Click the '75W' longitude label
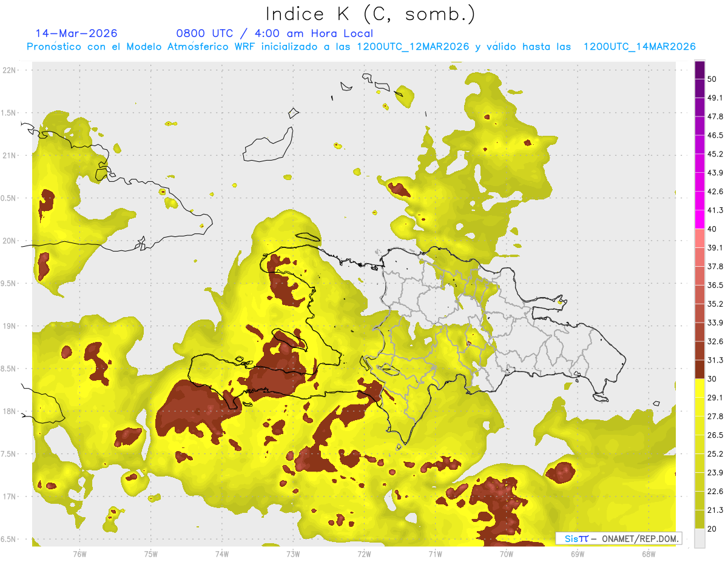 [x=150, y=554]
